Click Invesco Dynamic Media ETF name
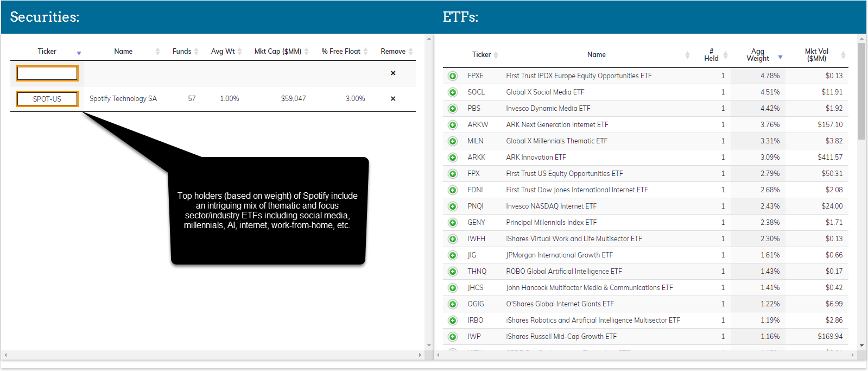This screenshot has width=868, height=371. (x=548, y=109)
